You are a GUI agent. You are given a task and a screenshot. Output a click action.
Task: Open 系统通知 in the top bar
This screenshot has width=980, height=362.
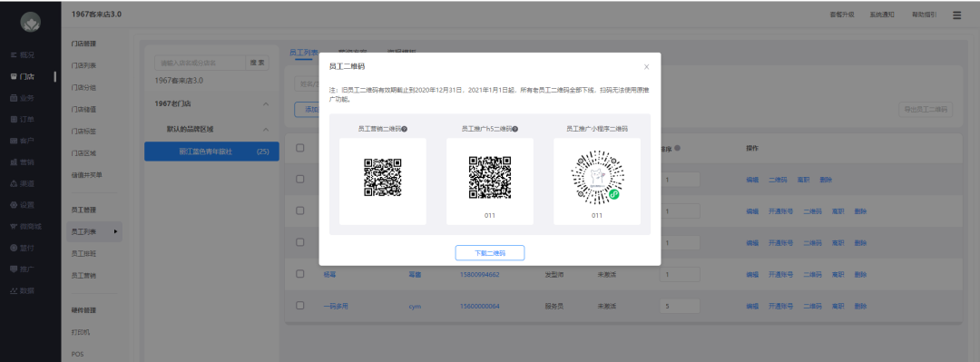pos(882,15)
